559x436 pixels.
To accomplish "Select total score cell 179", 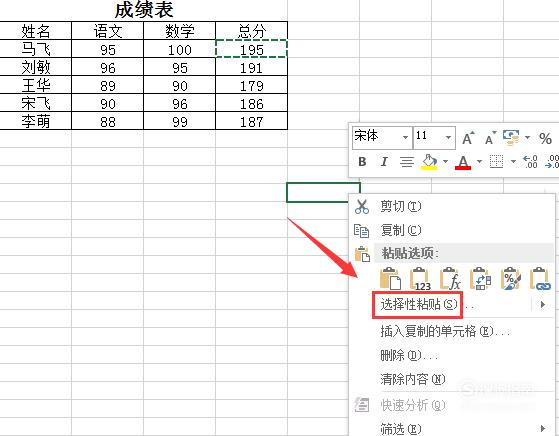I will pos(252,85).
